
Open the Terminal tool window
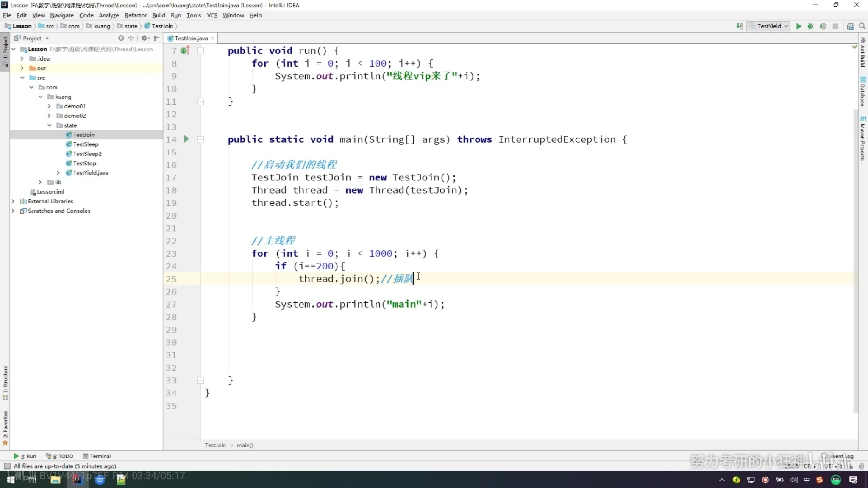tap(97, 456)
